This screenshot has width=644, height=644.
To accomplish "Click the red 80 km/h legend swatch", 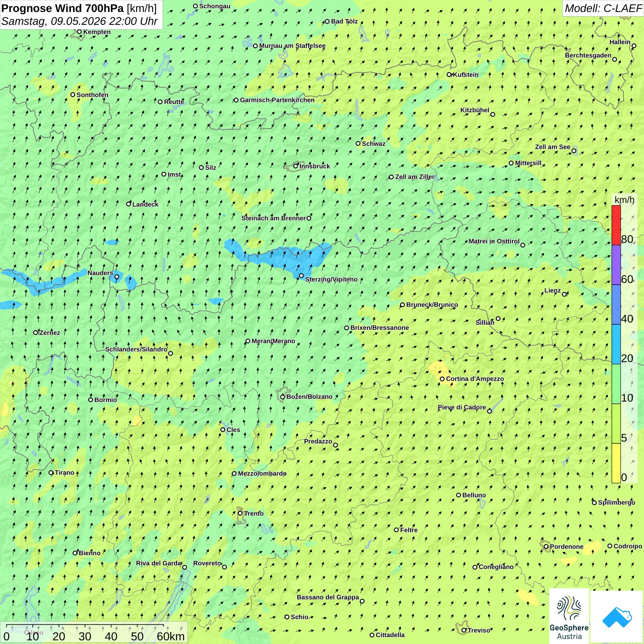I will (616, 225).
